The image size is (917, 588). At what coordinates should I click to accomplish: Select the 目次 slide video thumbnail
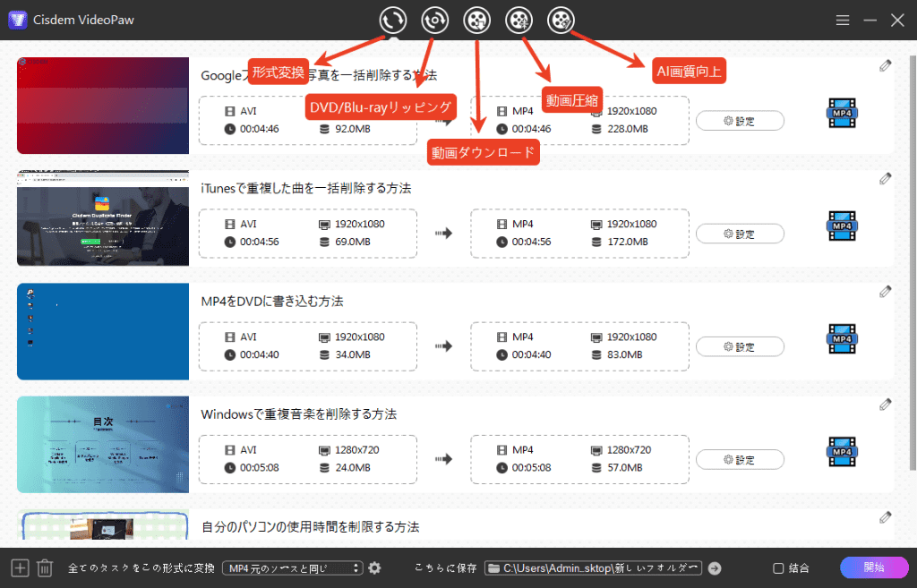(x=103, y=444)
